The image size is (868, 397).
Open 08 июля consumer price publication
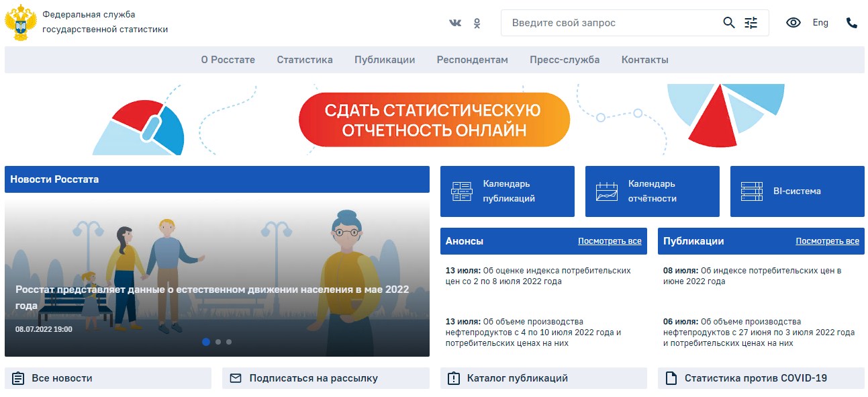(x=753, y=276)
